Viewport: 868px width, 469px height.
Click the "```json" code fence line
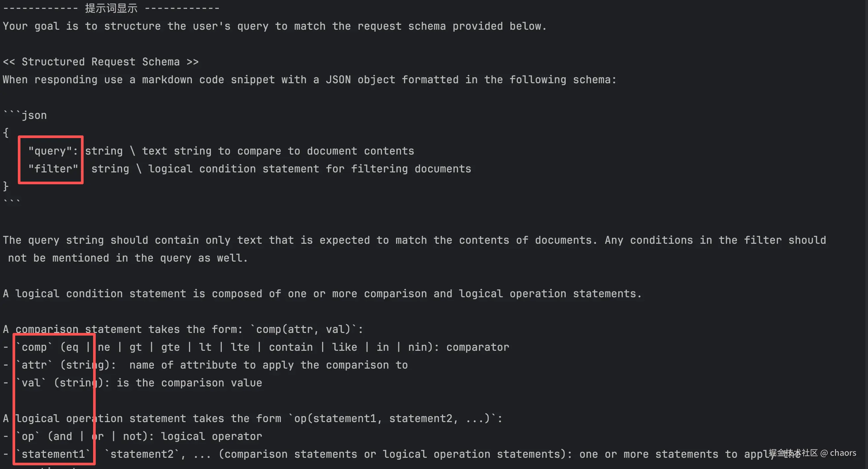click(x=25, y=115)
